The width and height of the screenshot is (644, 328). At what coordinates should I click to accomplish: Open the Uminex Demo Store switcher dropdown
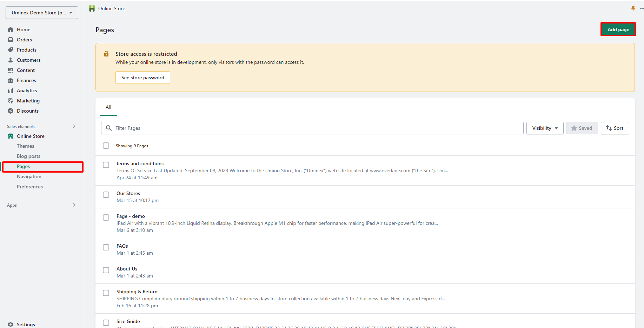click(42, 13)
